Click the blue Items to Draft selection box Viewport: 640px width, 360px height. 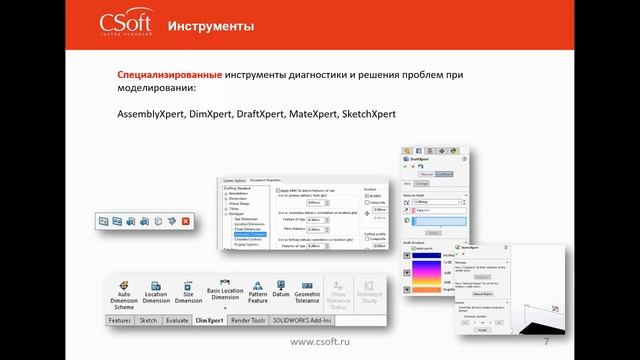pyautogui.click(x=439, y=221)
